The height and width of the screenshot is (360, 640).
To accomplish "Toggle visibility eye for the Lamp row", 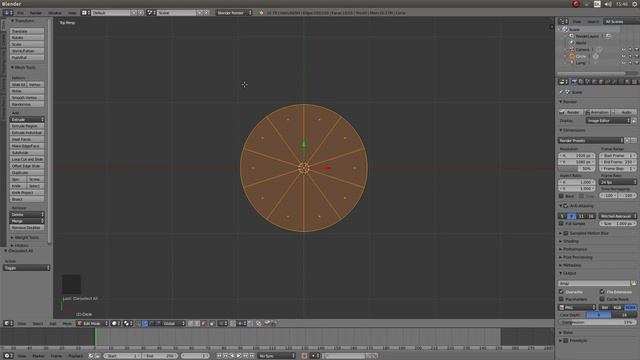I will tap(623, 63).
